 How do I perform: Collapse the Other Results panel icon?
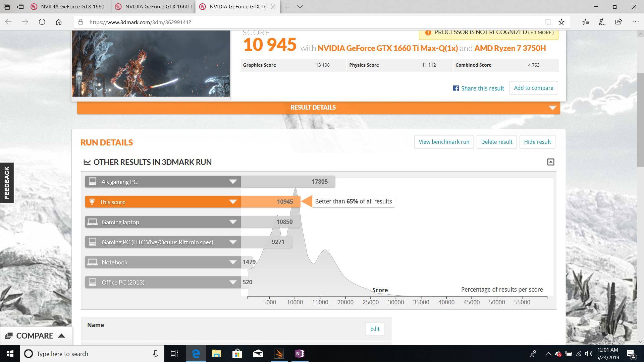[550, 162]
